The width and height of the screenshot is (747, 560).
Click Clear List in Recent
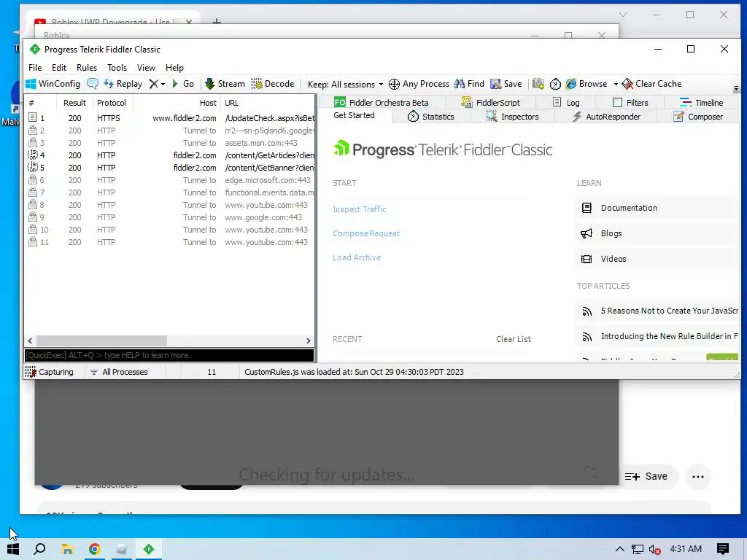(x=513, y=339)
